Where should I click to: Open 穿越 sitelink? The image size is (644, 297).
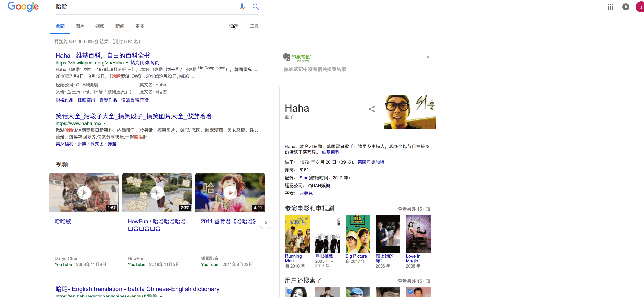tap(112, 144)
